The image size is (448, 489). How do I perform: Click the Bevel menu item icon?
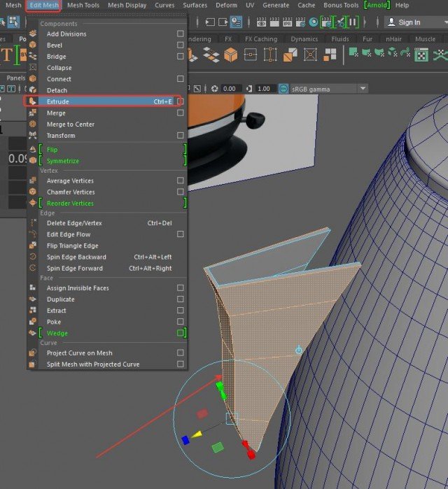pos(32,45)
